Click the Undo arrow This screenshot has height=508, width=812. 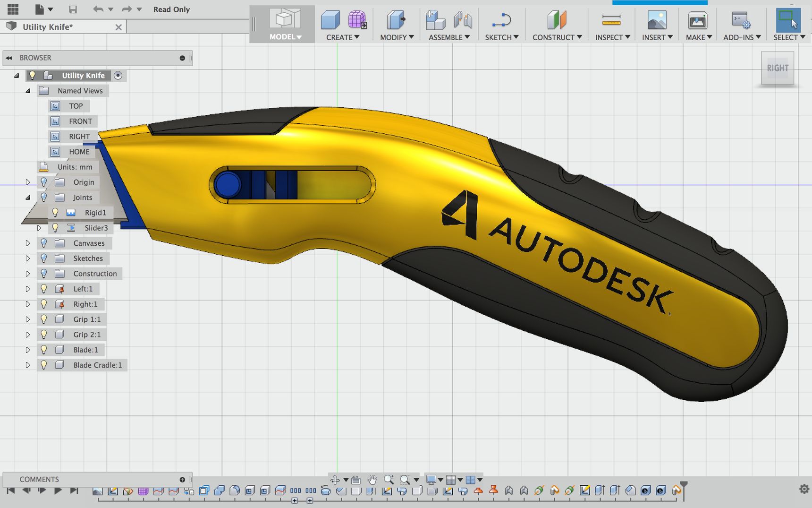(x=98, y=9)
